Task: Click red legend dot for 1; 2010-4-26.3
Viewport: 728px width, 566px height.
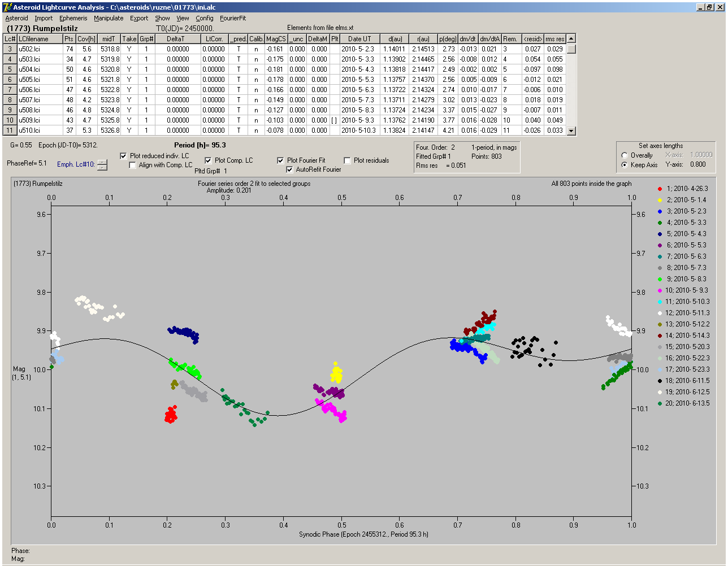Action: click(660, 189)
